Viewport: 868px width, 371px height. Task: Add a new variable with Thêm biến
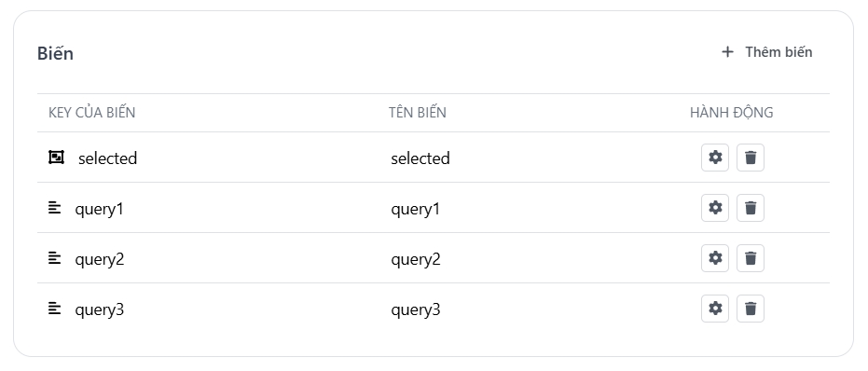click(x=766, y=52)
